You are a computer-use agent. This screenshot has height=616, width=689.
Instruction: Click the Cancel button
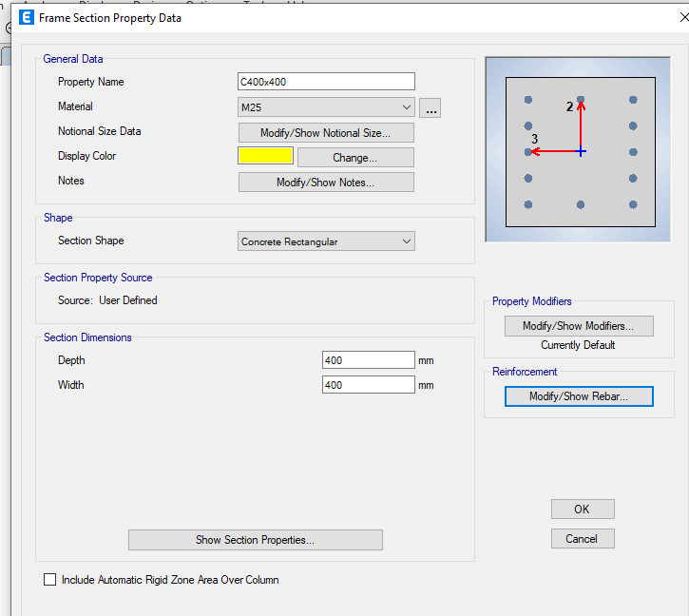(583, 539)
